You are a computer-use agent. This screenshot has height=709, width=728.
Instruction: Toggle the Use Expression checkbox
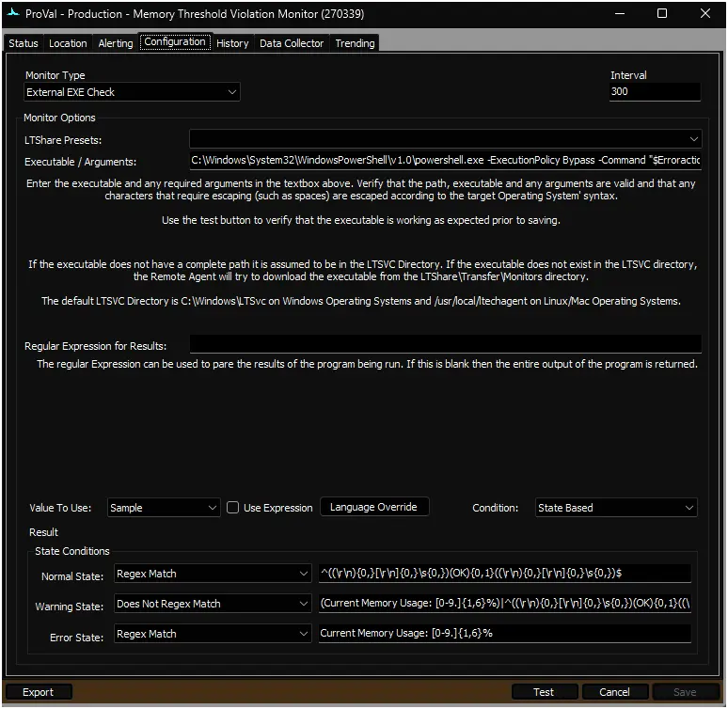tap(232, 508)
